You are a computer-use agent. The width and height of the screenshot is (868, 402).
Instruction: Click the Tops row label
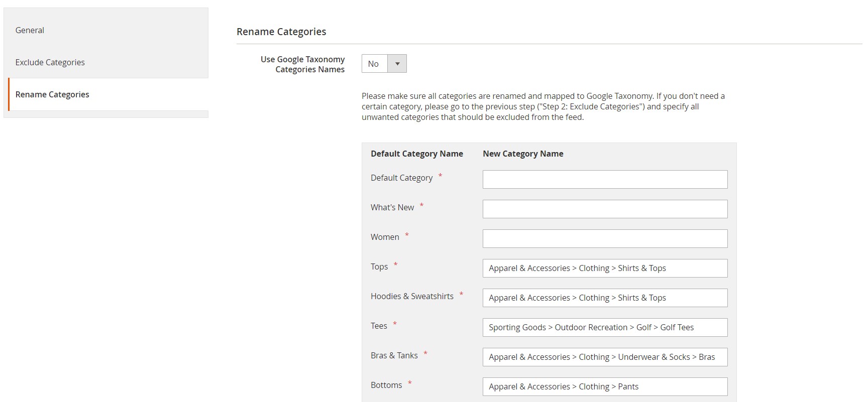[x=379, y=266]
